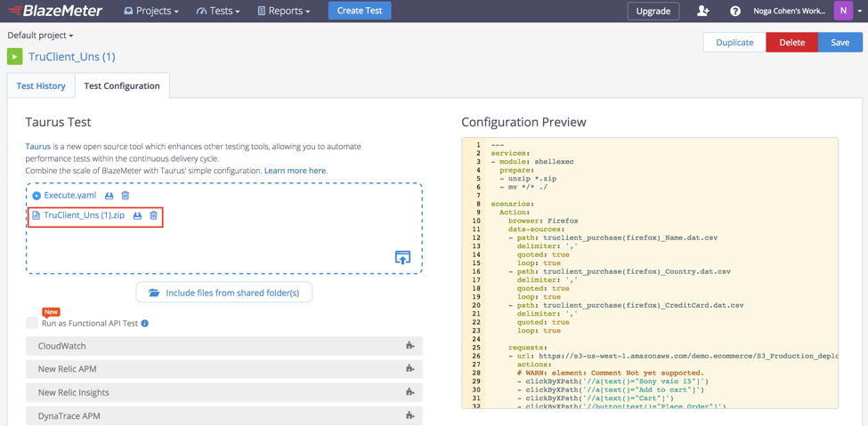The height and width of the screenshot is (426, 868).
Task: Click the Create Test button
Action: pyautogui.click(x=360, y=11)
